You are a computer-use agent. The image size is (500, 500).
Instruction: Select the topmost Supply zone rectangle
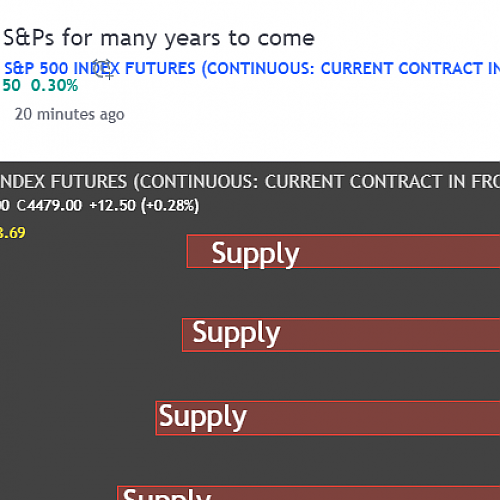[343, 251]
